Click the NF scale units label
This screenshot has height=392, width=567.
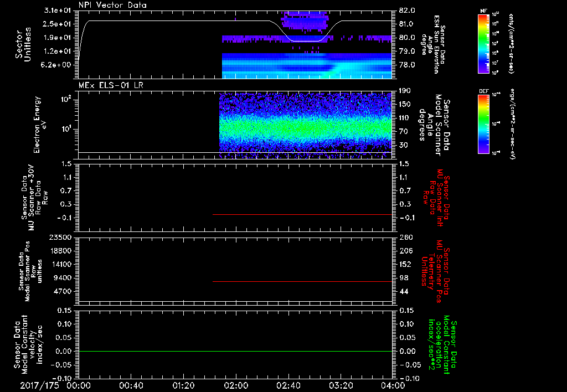pyautogui.click(x=511, y=43)
